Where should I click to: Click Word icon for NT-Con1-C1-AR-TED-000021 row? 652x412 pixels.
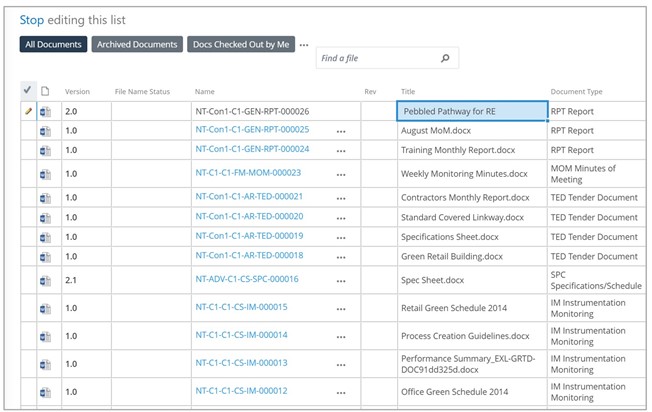pyautogui.click(x=45, y=198)
